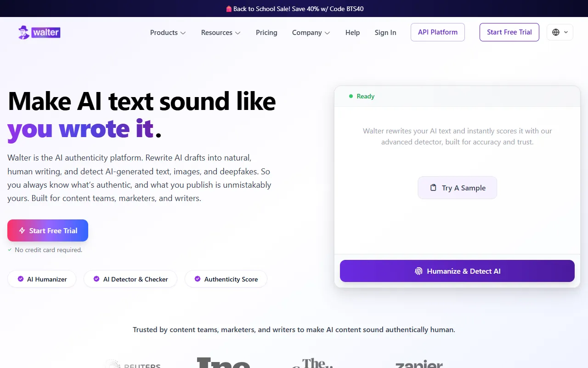The height and width of the screenshot is (368, 588).
Task: Select the AI Humanizer pill
Action: tap(42, 279)
